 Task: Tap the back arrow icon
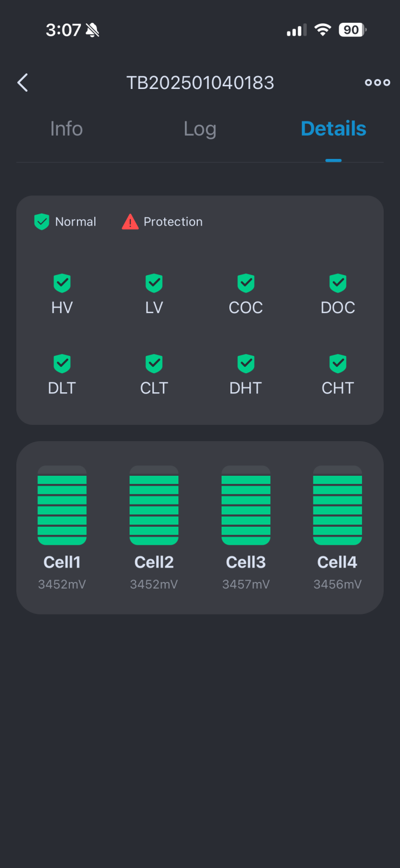pos(23,83)
